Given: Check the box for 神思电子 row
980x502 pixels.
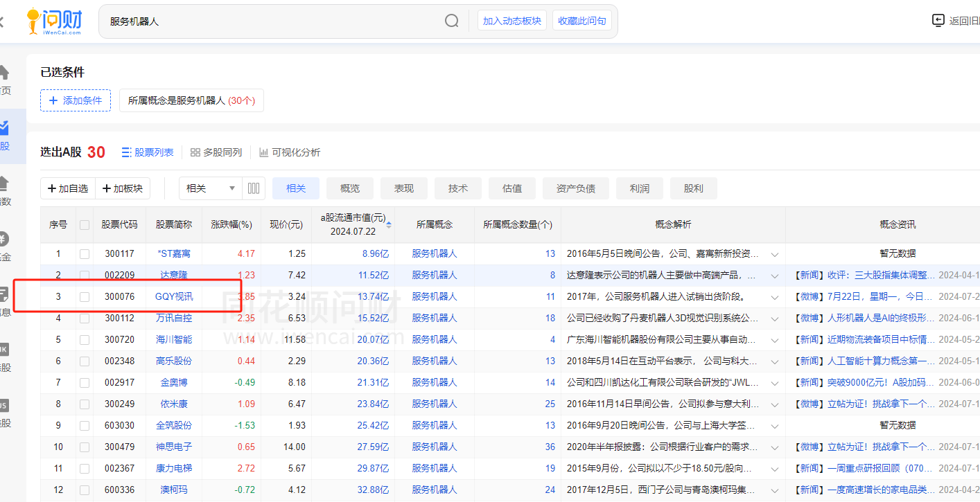Looking at the screenshot, I should click(85, 447).
